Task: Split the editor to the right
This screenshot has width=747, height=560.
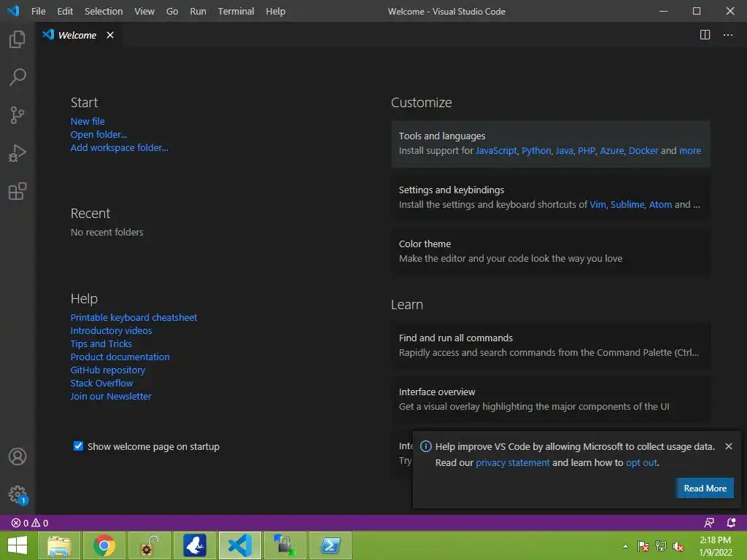Action: point(705,35)
